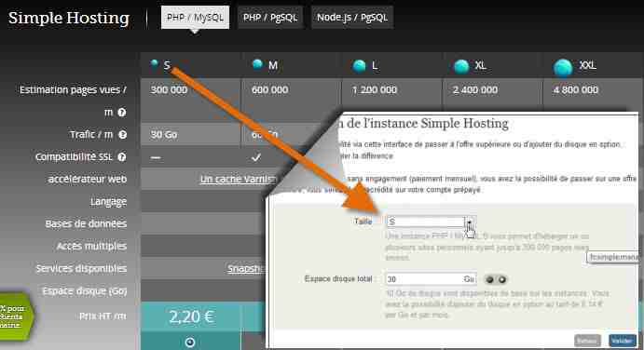Click the 2,20 € price cell
644x350 pixels.
pyautogui.click(x=190, y=316)
